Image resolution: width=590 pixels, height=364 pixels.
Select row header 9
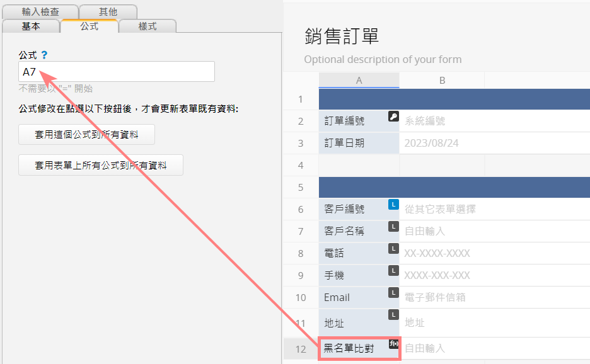click(301, 275)
